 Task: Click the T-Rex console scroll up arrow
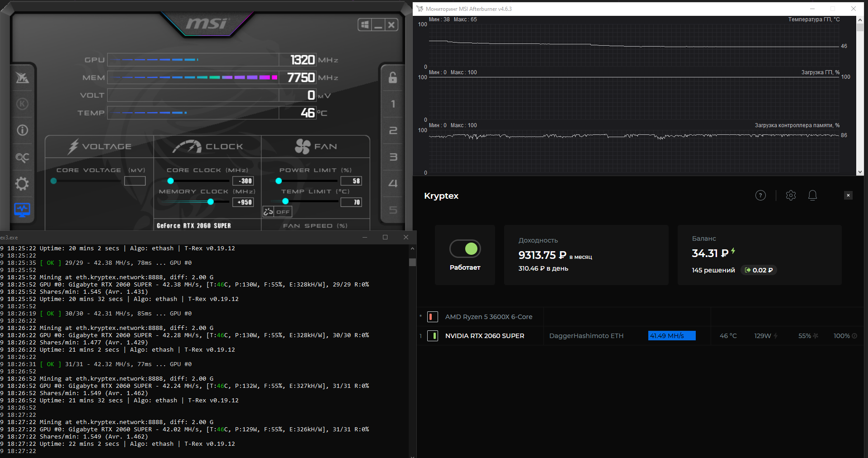pos(412,248)
